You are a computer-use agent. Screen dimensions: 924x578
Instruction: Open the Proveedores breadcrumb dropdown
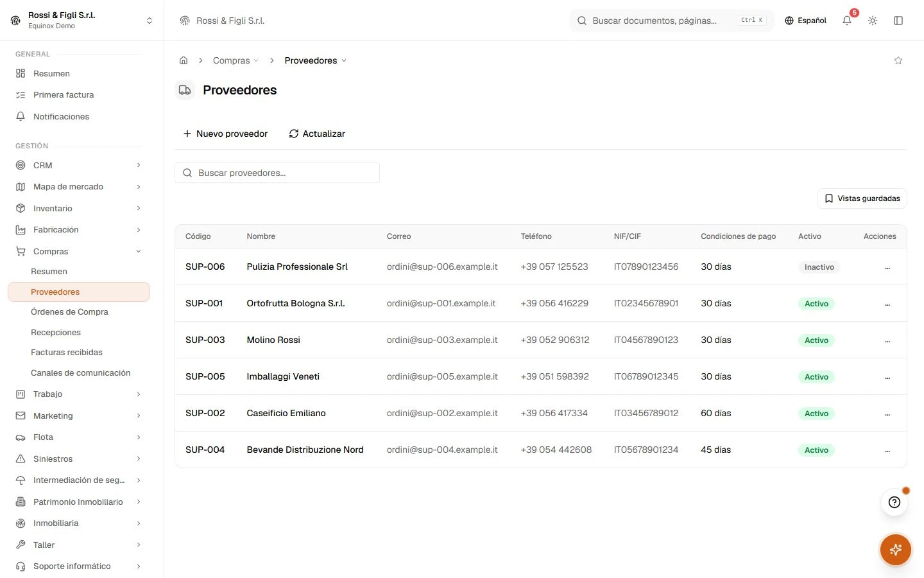315,60
